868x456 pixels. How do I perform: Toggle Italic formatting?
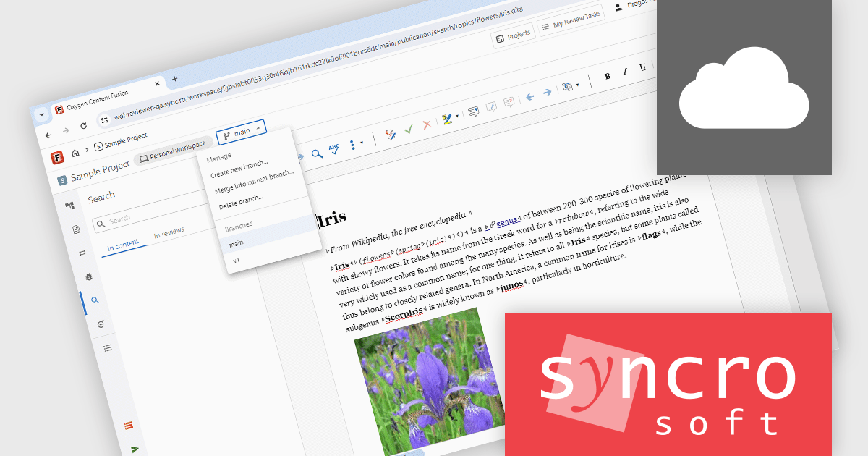click(x=624, y=72)
